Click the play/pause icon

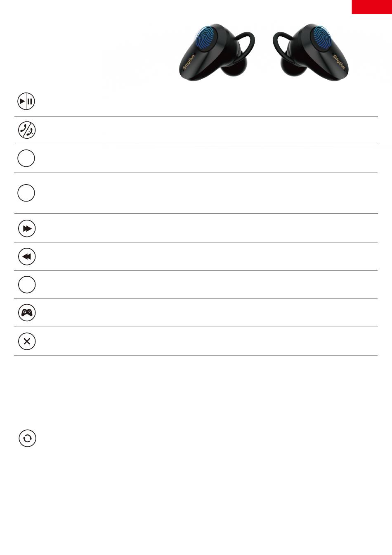26,101
